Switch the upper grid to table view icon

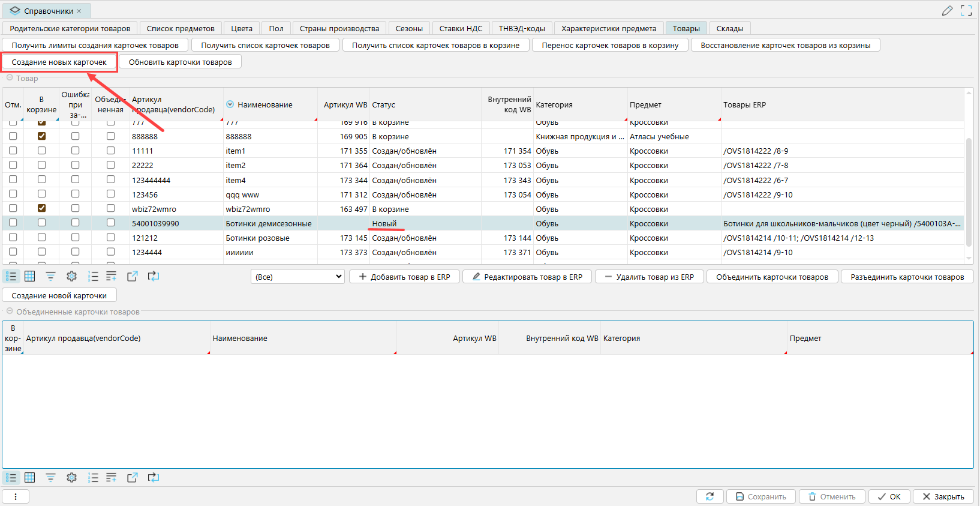coord(29,276)
